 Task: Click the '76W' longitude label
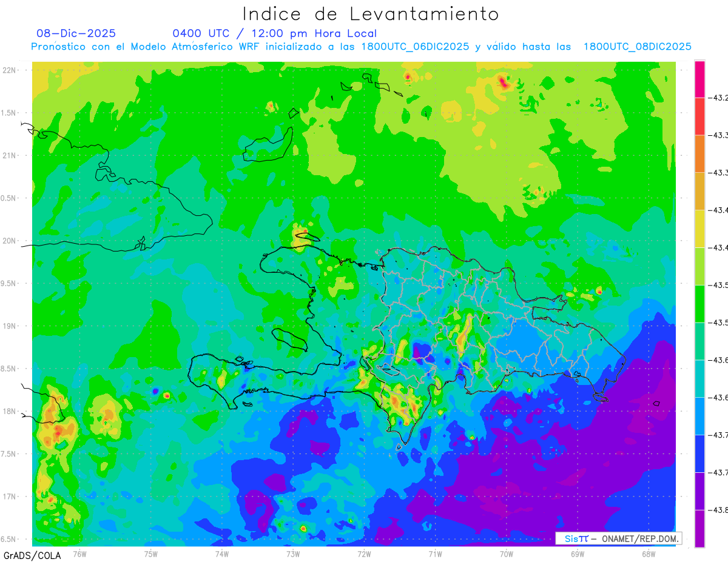(x=80, y=553)
